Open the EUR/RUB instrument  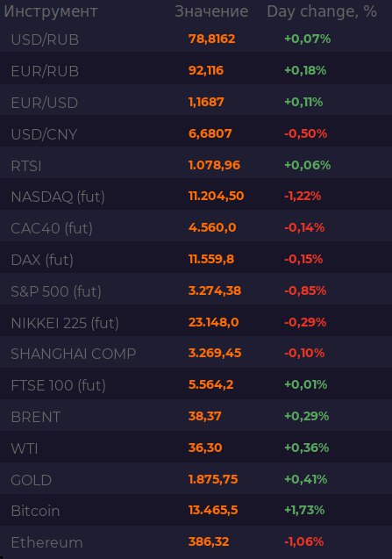45,71
